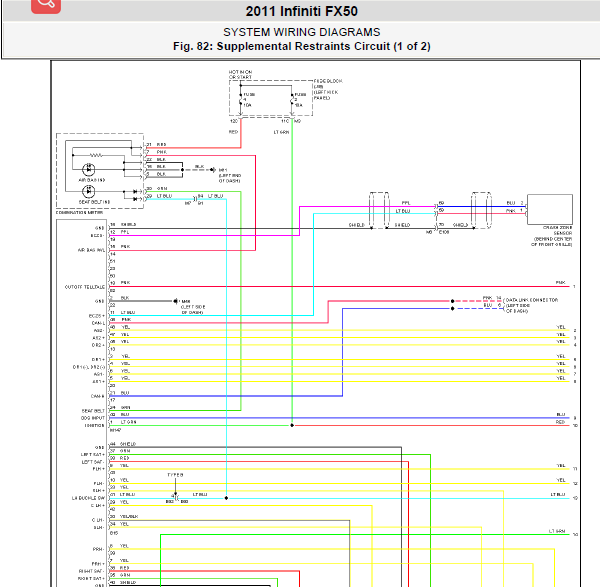The height and width of the screenshot is (587, 600).
Task: Select the "LT GRN" label below fuse block
Action: tap(281, 132)
